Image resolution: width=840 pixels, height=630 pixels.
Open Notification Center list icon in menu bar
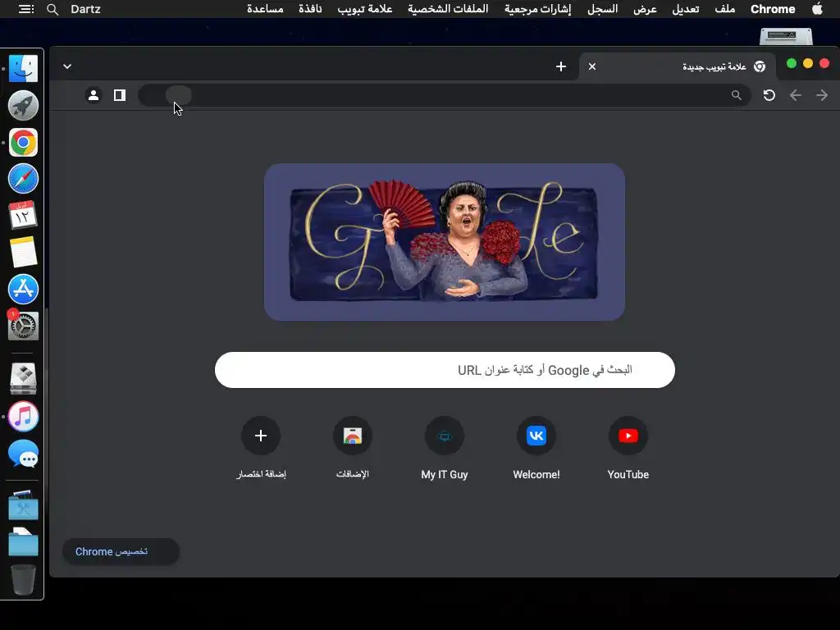coord(25,9)
